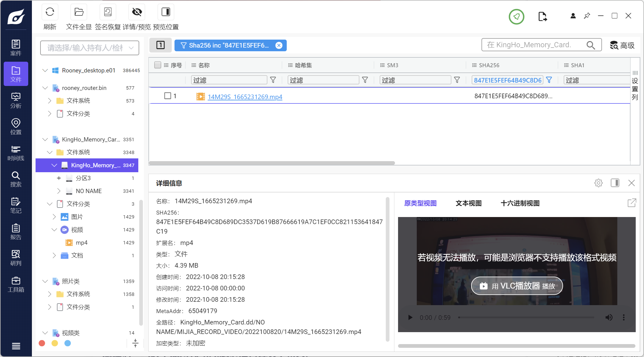
Task: Switch to 十六进制视图 tab
Action: pos(520,203)
